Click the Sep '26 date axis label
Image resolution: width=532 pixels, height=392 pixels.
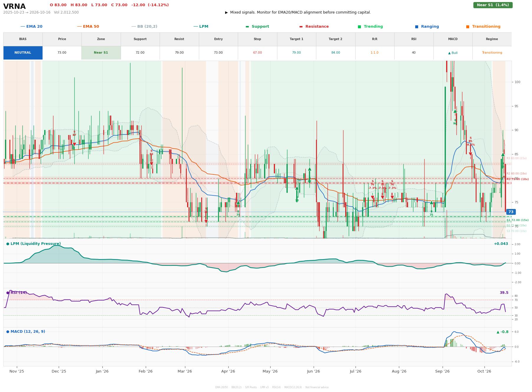pos(442,371)
